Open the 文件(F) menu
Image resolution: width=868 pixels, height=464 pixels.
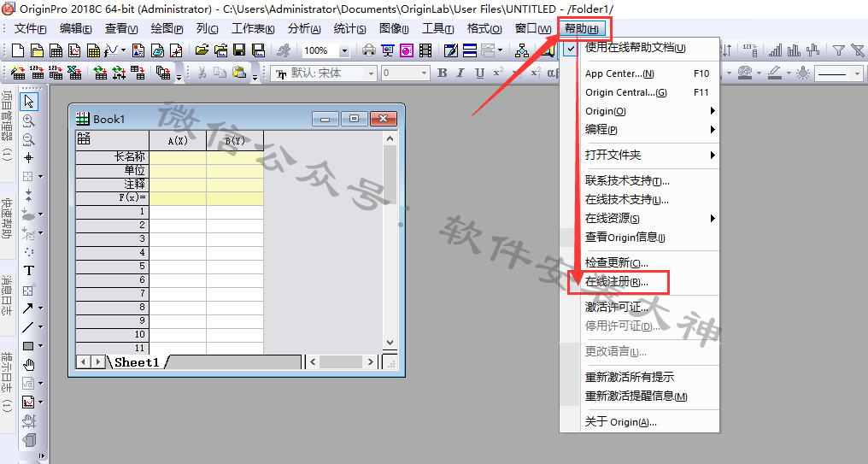pyautogui.click(x=30, y=29)
